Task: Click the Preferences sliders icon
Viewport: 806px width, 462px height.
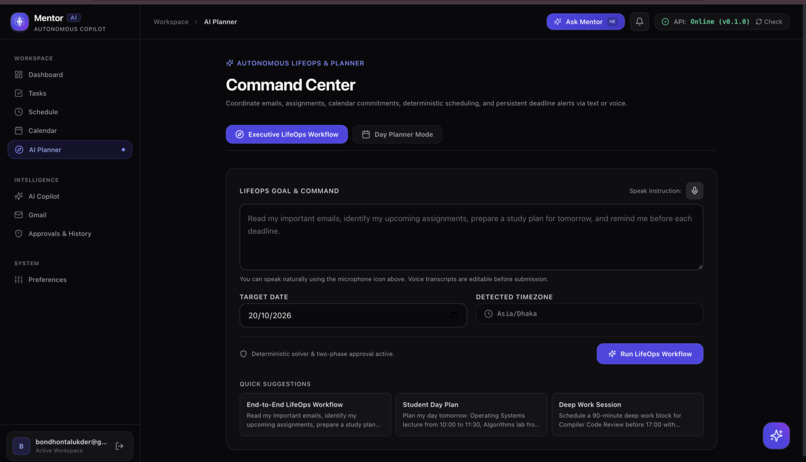Action: (x=19, y=280)
